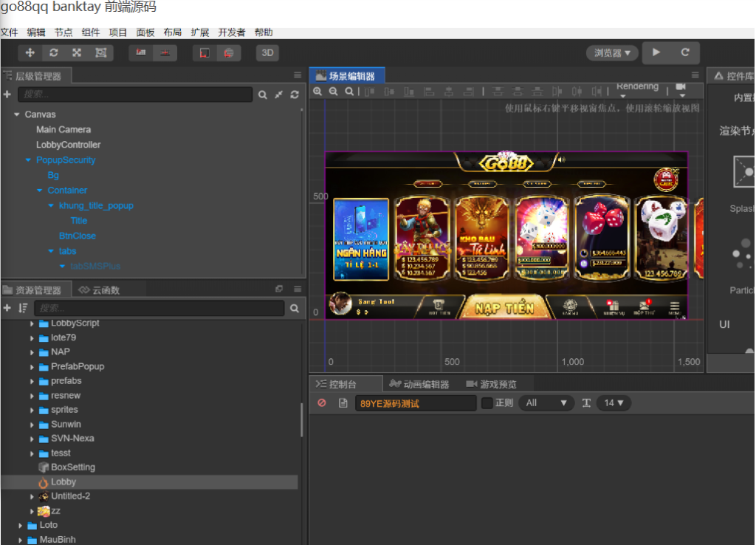Collapse the Canvas node

(17, 114)
